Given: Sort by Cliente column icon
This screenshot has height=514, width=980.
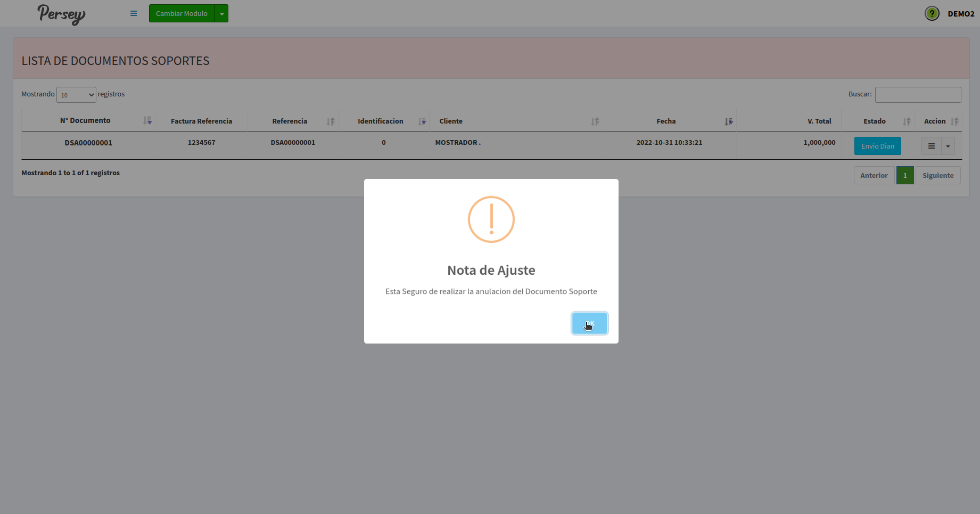Looking at the screenshot, I should [595, 121].
